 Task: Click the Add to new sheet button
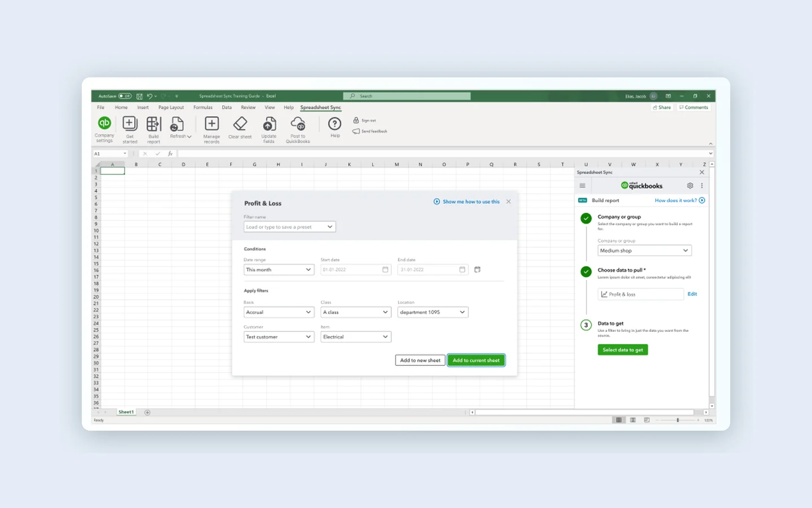420,360
